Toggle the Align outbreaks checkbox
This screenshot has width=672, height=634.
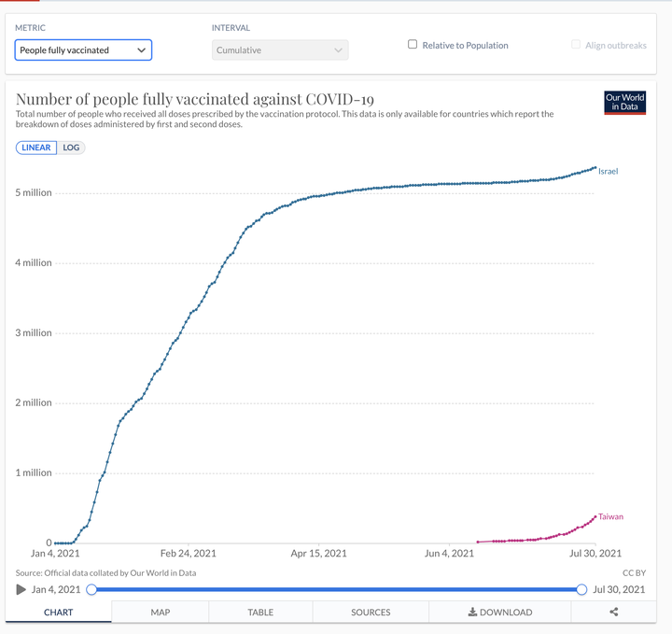point(576,44)
